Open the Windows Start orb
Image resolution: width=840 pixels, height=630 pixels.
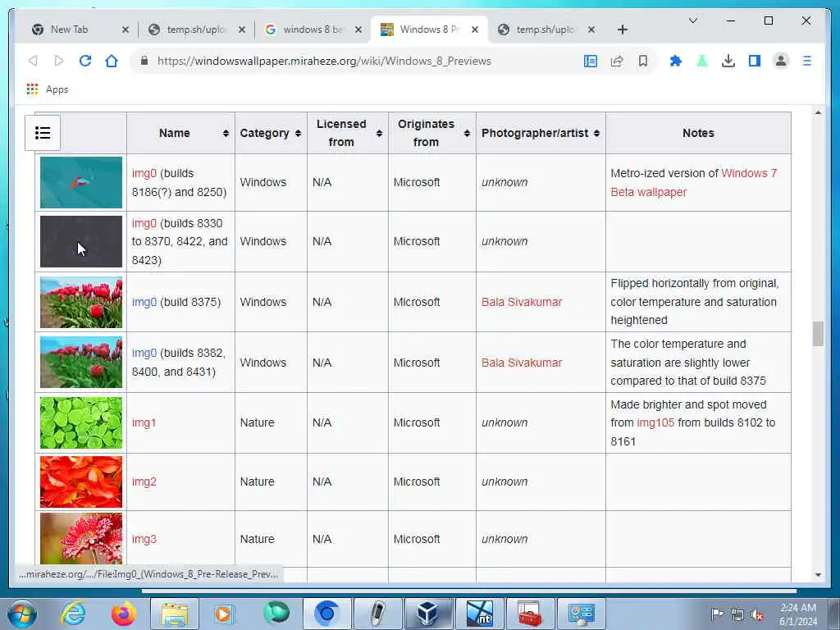[x=22, y=614]
